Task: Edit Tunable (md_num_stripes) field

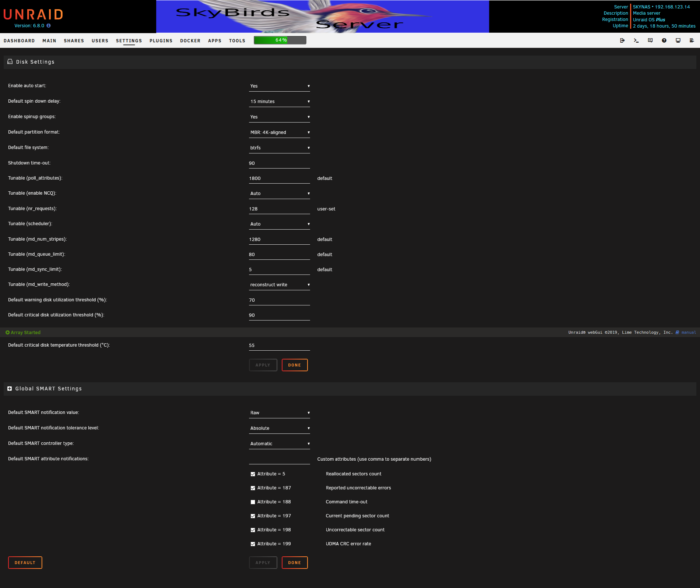Action: click(280, 240)
